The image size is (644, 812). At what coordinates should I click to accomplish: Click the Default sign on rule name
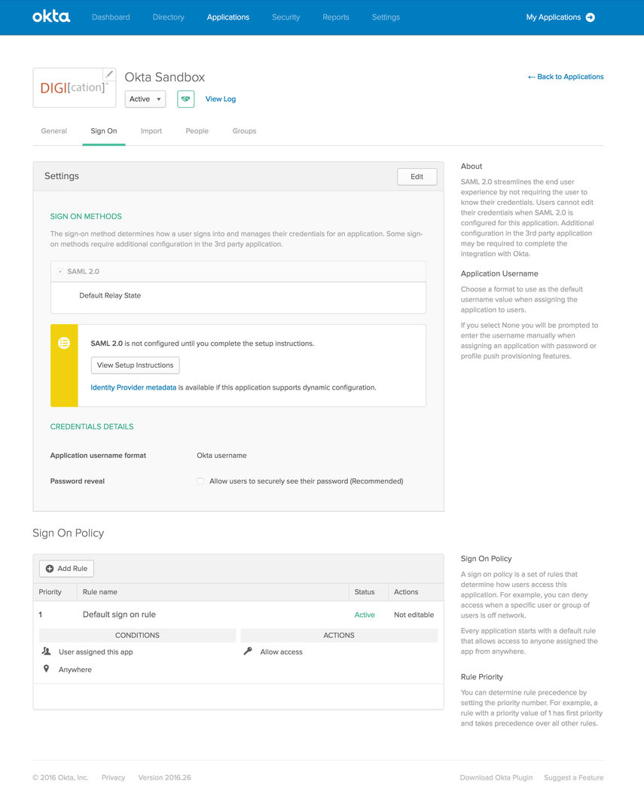119,614
